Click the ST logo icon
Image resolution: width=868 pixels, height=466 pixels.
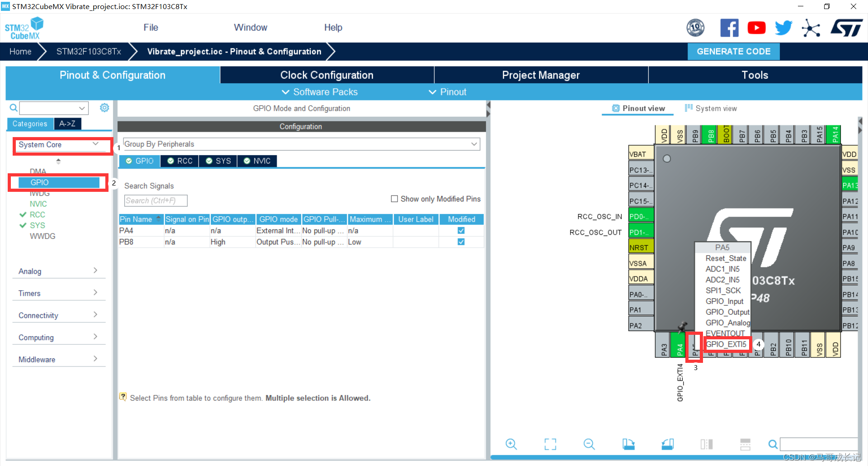847,28
